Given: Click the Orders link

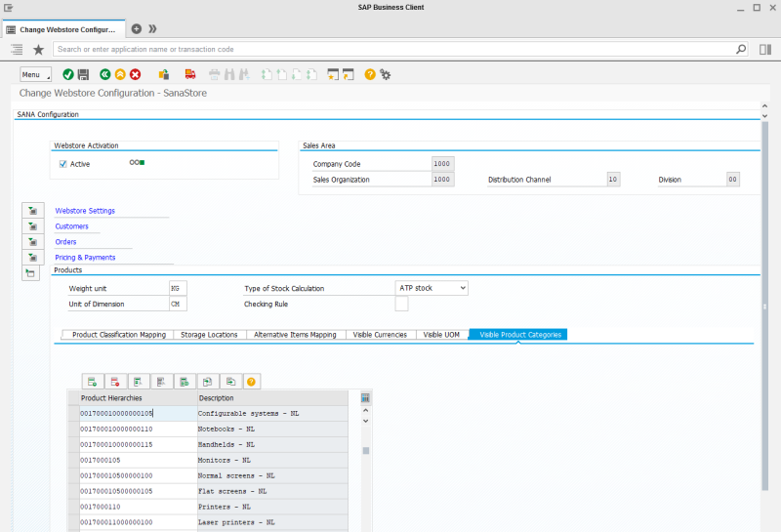Looking at the screenshot, I should 65,241.
